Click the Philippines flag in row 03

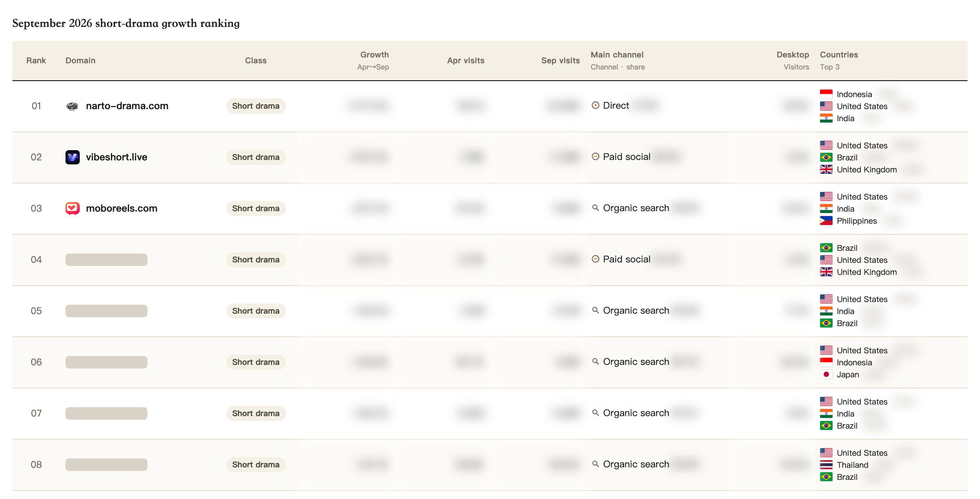coord(826,221)
